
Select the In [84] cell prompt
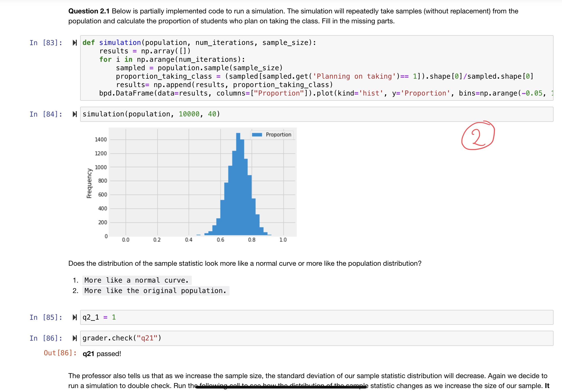pos(46,114)
